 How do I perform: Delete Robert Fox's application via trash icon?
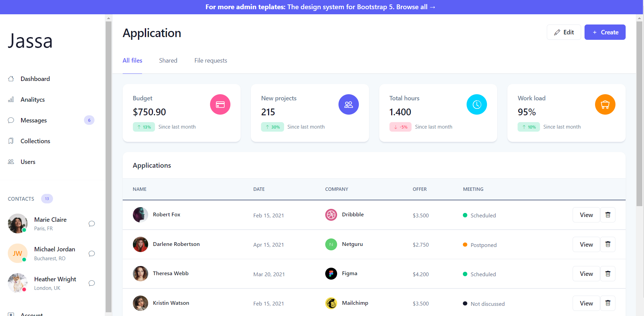pos(608,215)
